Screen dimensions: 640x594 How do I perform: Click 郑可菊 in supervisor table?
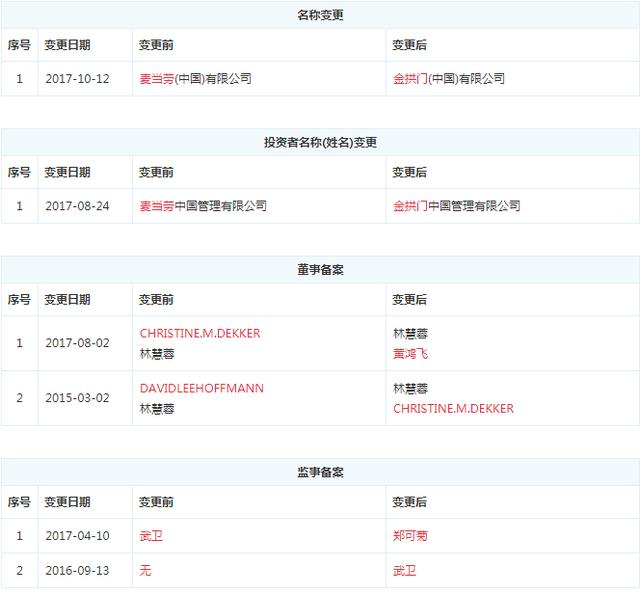coord(410,536)
